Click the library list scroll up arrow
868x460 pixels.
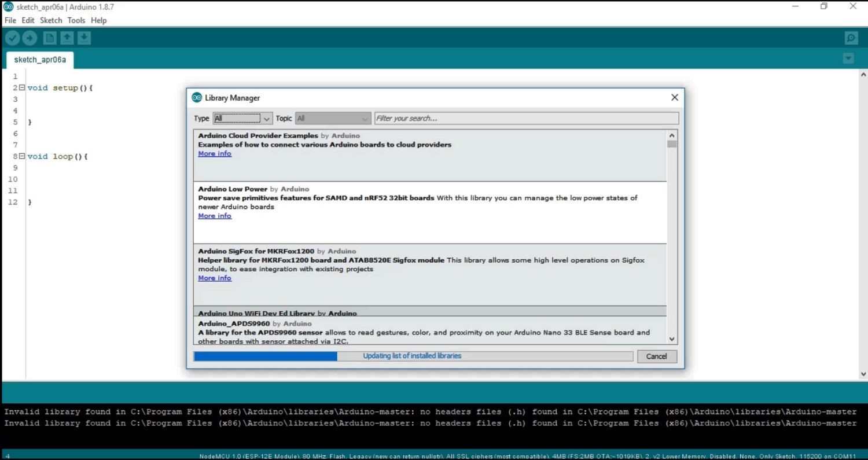(x=672, y=135)
